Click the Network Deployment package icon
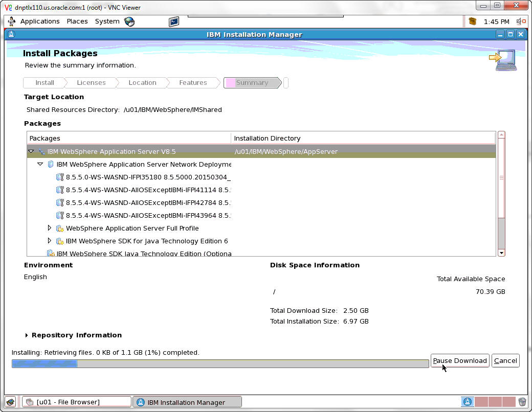The image size is (532, 412). [51, 164]
